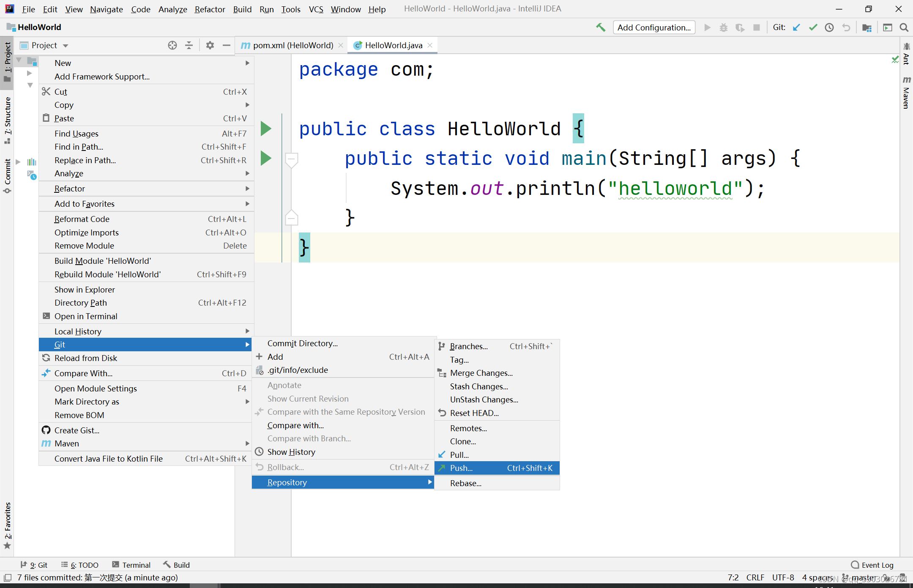Run the main method gutter arrow
The width and height of the screenshot is (913, 588).
pyautogui.click(x=266, y=158)
